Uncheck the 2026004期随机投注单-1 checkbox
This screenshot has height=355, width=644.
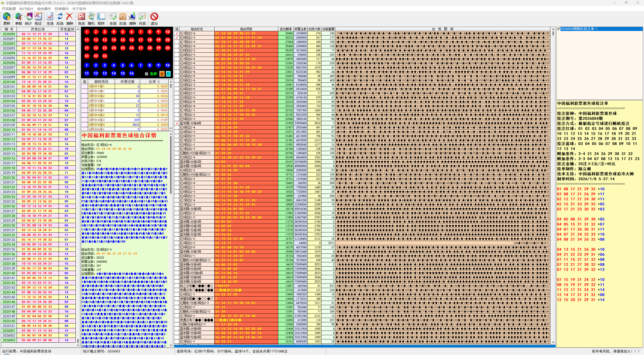(x=559, y=29)
